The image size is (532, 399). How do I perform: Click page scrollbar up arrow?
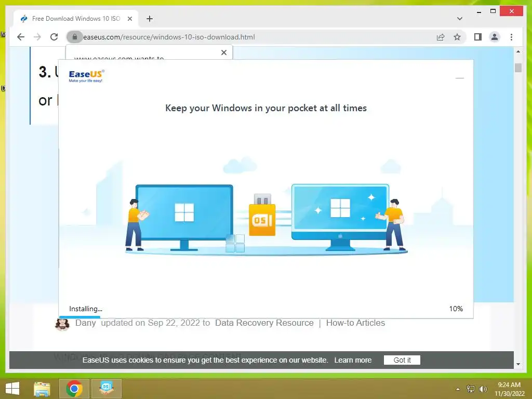click(x=518, y=51)
